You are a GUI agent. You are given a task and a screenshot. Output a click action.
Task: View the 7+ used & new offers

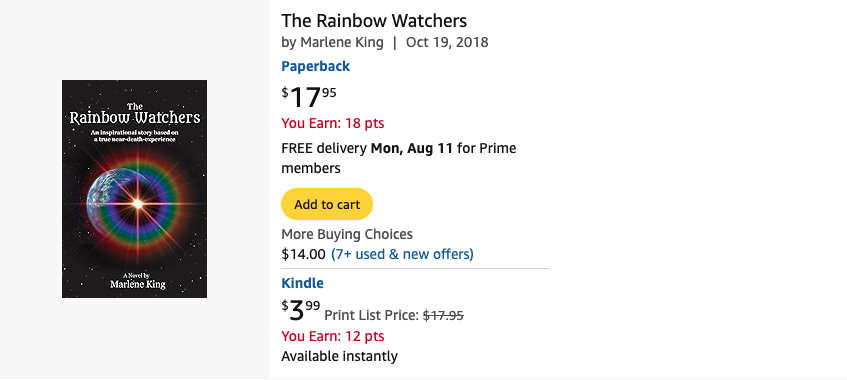point(402,254)
